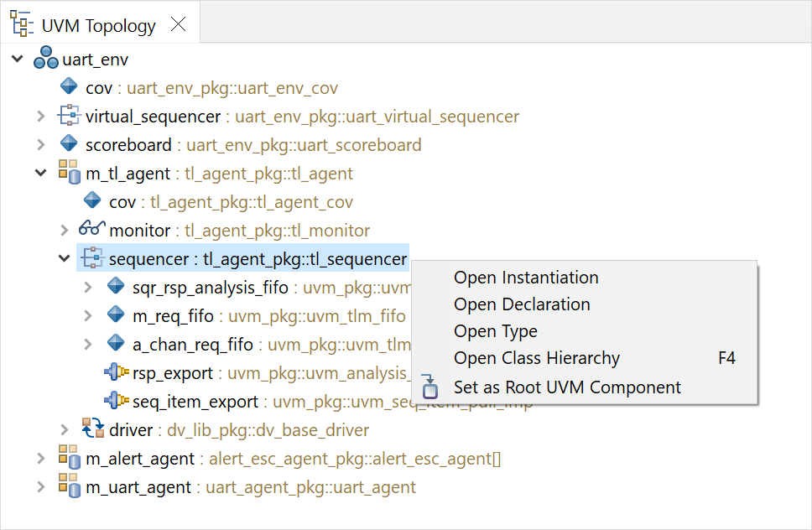Expand the m_alert_agent node
Image resolution: width=812 pixels, height=530 pixels.
(x=41, y=458)
